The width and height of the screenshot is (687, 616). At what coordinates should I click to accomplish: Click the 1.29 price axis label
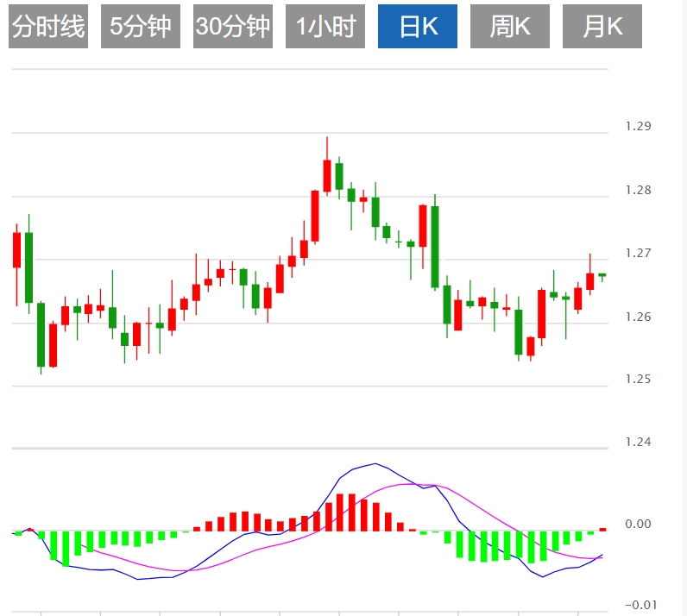coord(639,127)
